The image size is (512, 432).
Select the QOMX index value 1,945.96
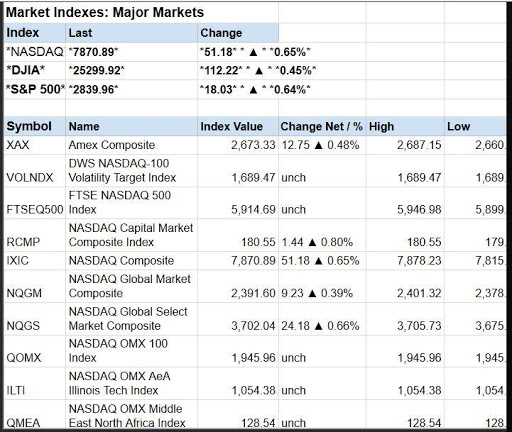click(x=238, y=351)
